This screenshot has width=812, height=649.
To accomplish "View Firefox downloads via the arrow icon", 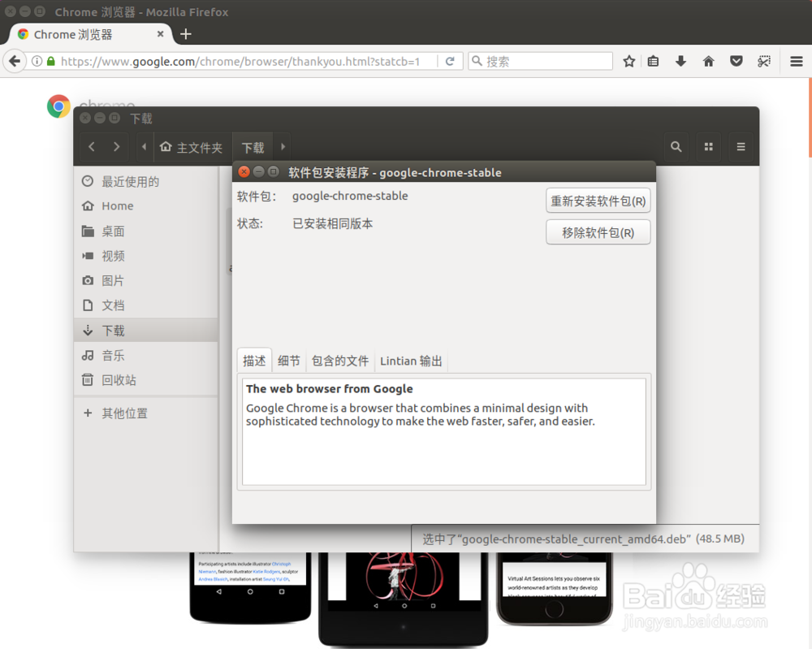I will [680, 60].
